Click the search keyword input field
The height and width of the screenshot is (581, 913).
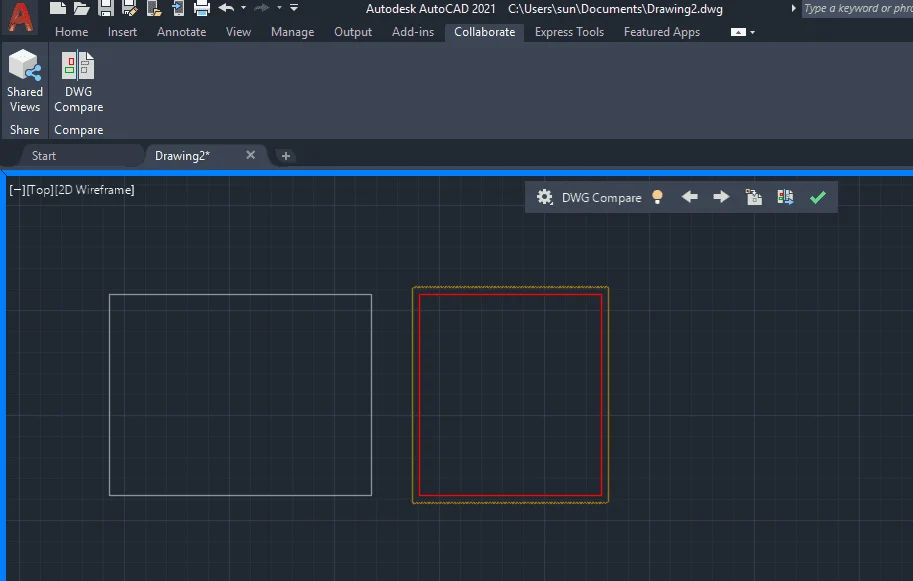coord(857,8)
